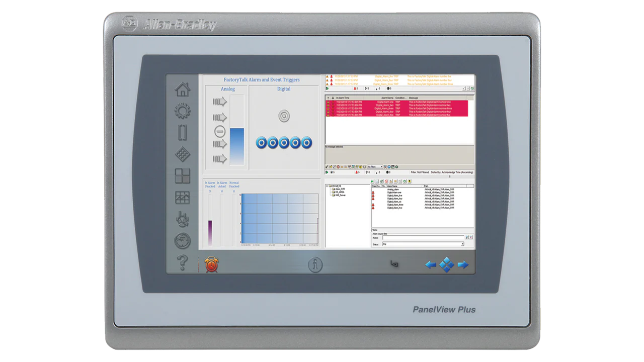This screenshot has height=362, width=644.
Task: Collapse the WinVal_V6 tree root expander
Action: click(327, 186)
